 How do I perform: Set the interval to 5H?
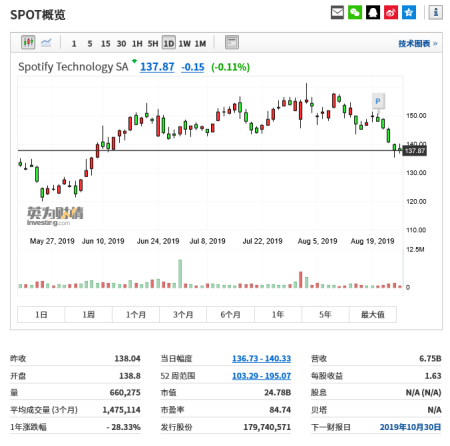click(153, 44)
